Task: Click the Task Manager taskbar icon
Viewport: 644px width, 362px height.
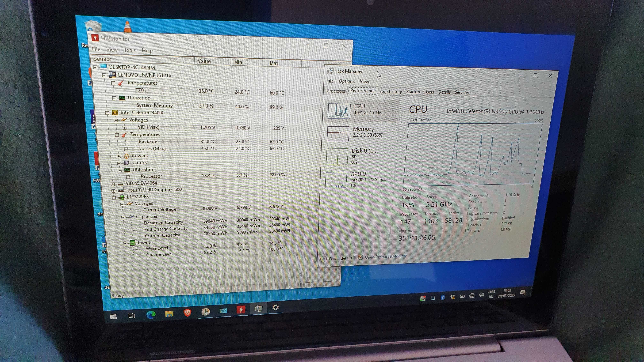Action: tap(258, 309)
